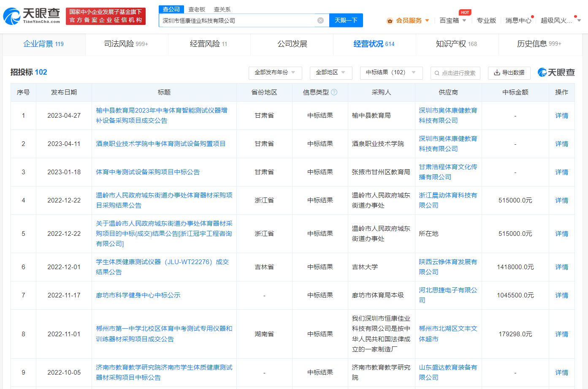
Task: Click 详情 for the 廊坊市体育局本级 row
Action: (x=561, y=295)
